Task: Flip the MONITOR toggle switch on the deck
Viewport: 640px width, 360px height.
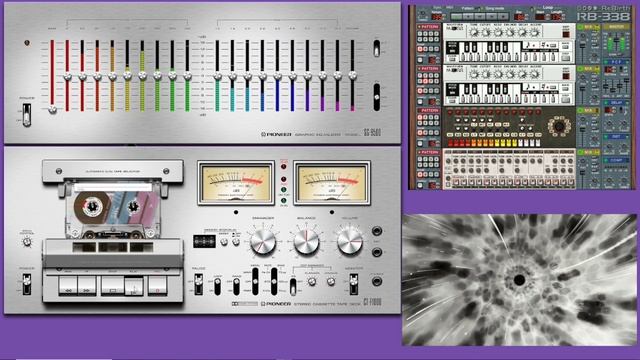Action: [354, 284]
